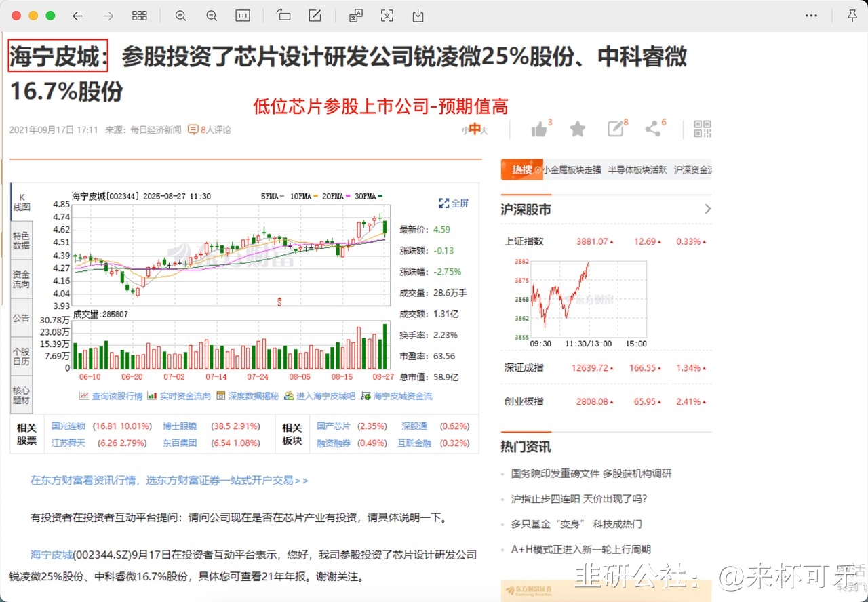Expand 沪深股市 section with chevron arrow

707,209
